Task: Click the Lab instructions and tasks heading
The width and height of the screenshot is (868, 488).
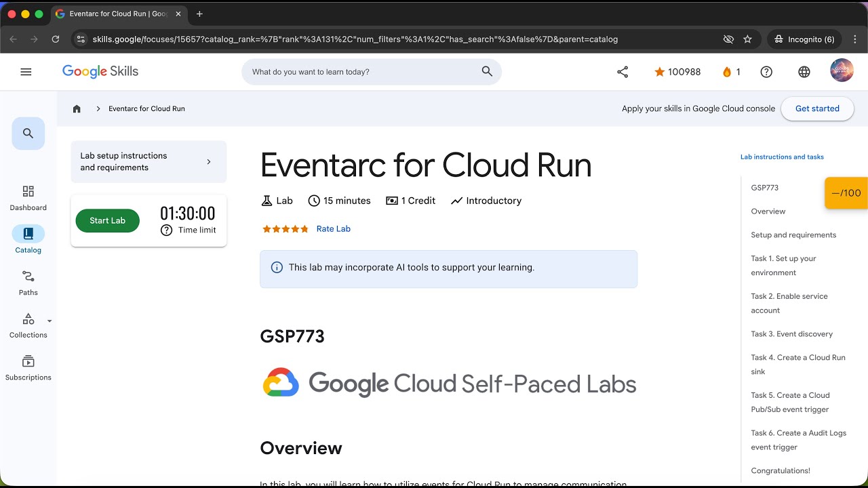Action: pyautogui.click(x=782, y=157)
